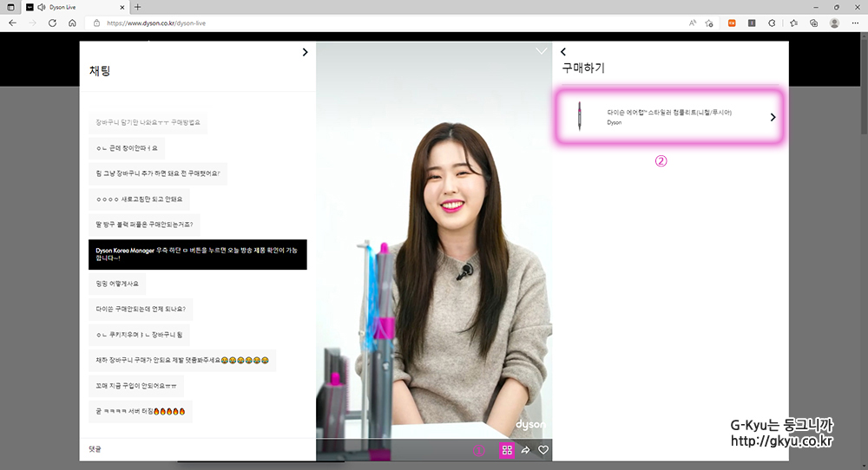Open the browser home page

(x=72, y=23)
